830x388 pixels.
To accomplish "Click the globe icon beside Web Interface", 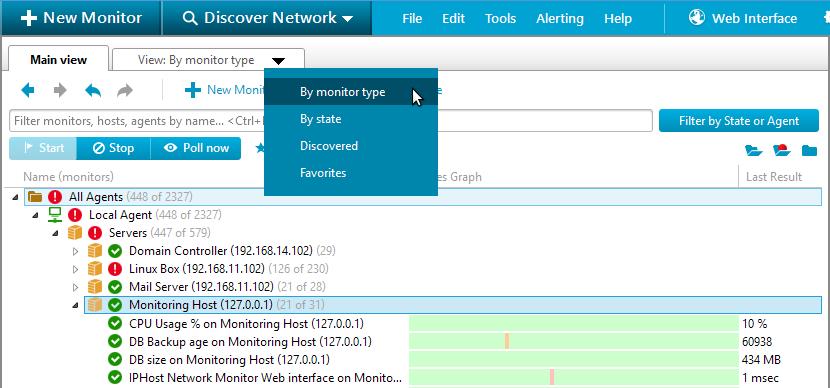I will (x=697, y=17).
